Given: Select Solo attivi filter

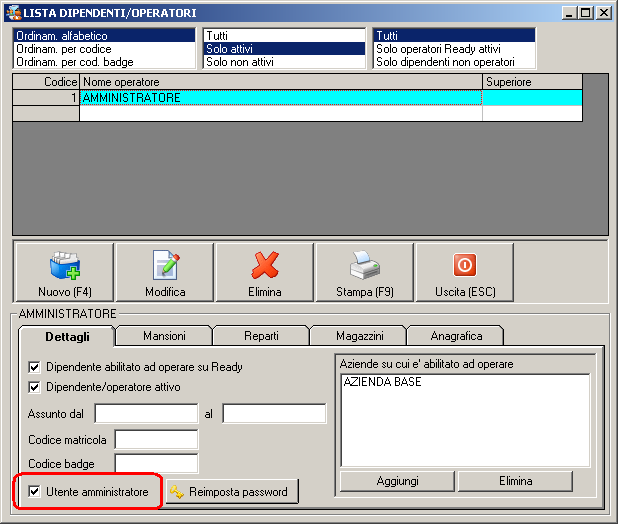Looking at the screenshot, I should tap(285, 49).
